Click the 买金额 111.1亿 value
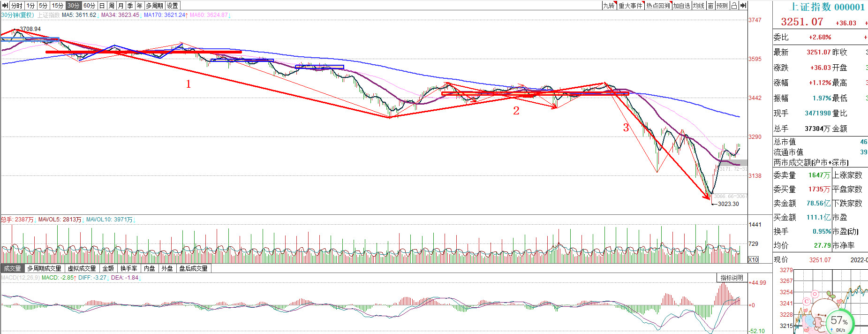The width and height of the screenshot is (868, 334). (x=819, y=217)
